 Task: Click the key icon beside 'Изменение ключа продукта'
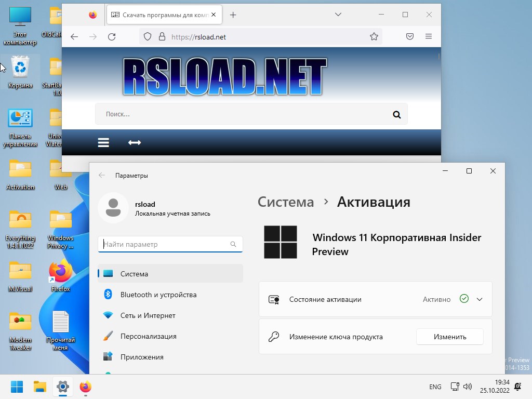(x=273, y=337)
